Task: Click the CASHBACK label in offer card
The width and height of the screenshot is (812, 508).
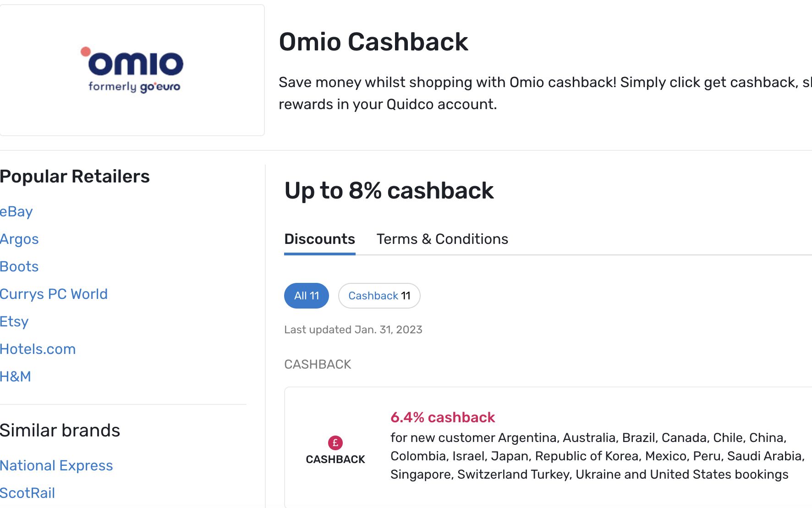Action: [x=335, y=459]
